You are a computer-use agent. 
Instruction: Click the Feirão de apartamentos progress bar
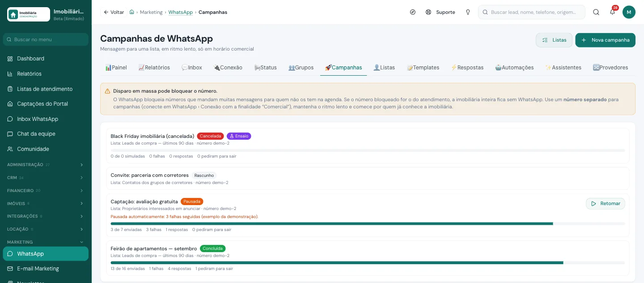(x=368, y=263)
